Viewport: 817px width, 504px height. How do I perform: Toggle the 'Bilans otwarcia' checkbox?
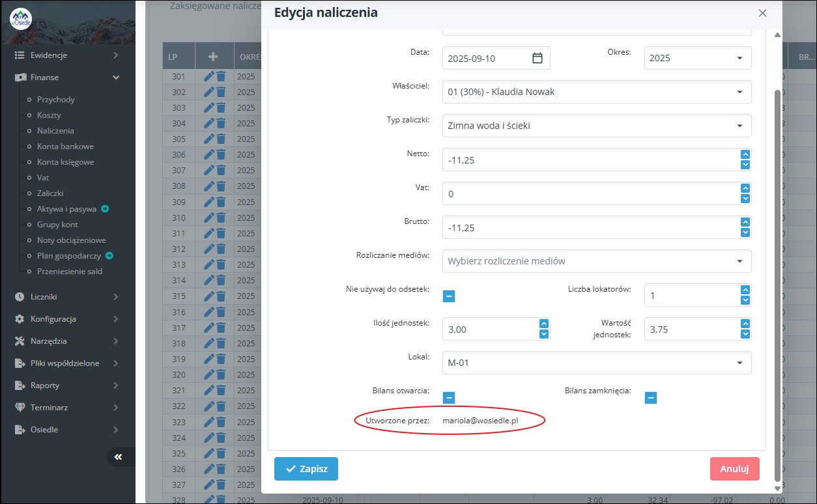pos(449,398)
